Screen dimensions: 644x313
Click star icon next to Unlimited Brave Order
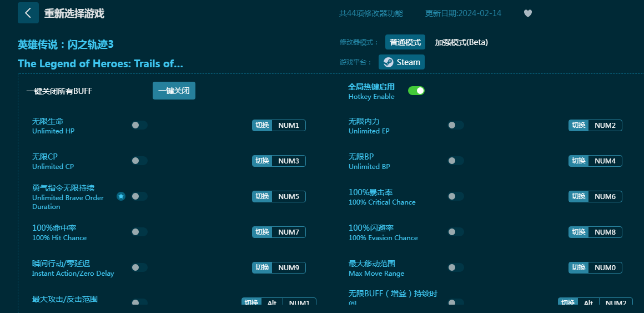(x=121, y=196)
